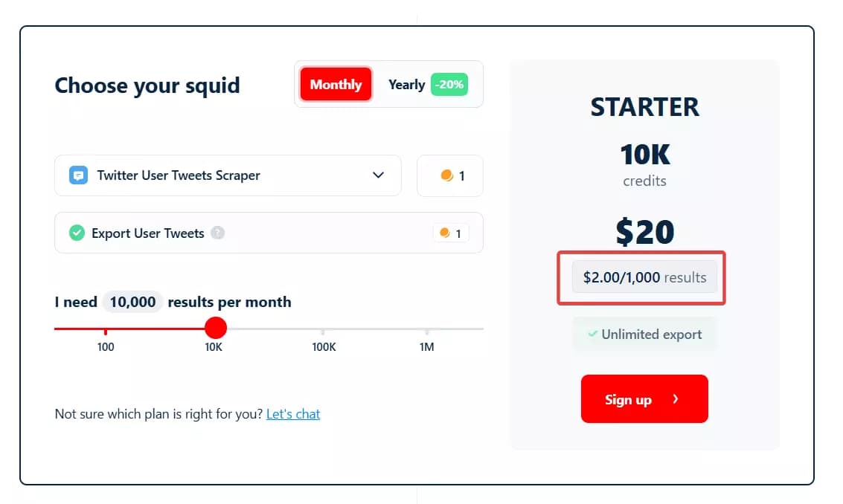Screen dimensions: 843x504
Task: Select the STARTER plan header
Action: click(x=644, y=107)
